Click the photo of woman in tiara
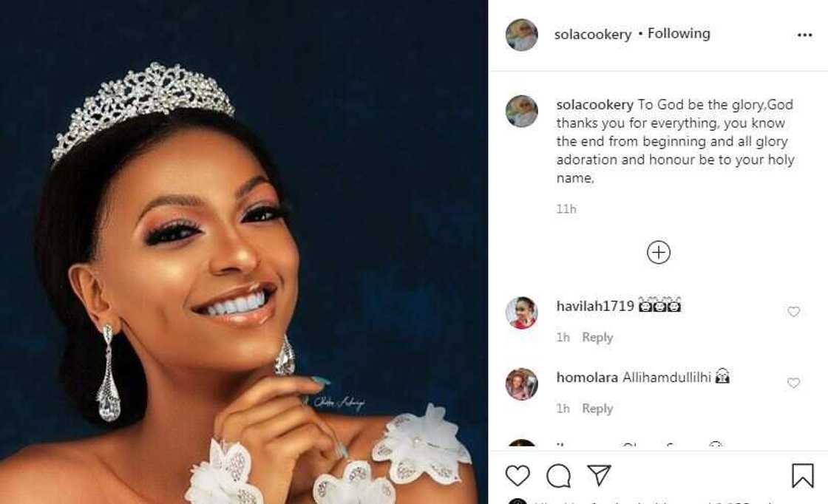Image resolution: width=828 pixels, height=504 pixels. point(244,251)
